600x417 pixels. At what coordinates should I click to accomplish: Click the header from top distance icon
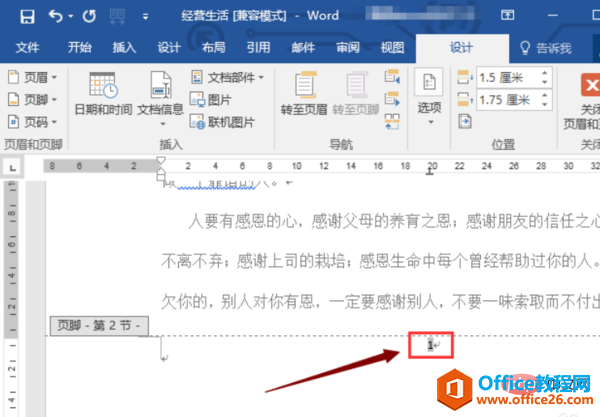tap(465, 78)
